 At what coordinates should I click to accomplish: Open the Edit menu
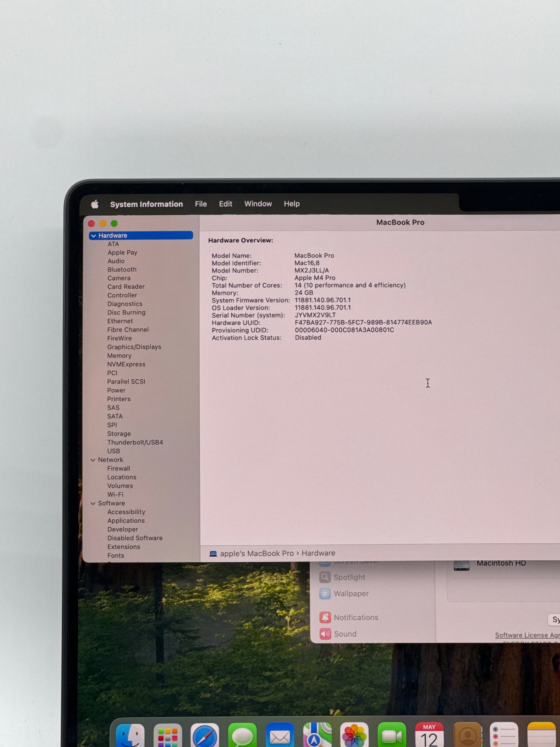click(x=226, y=204)
